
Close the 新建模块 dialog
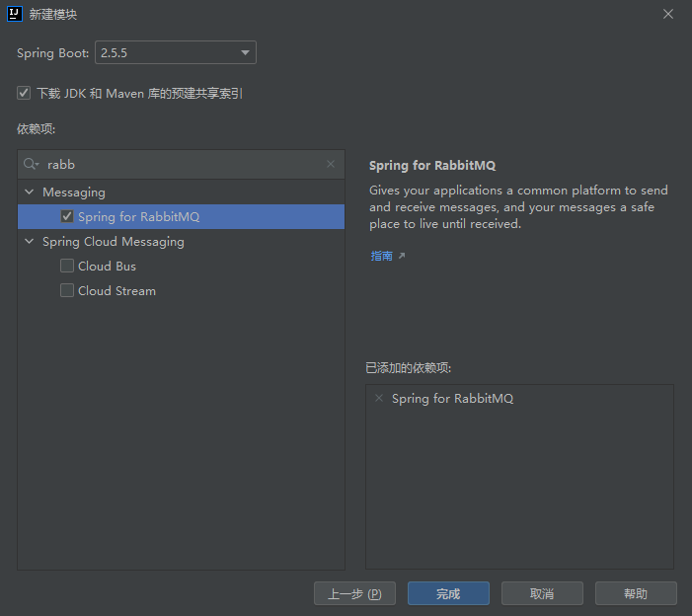point(668,14)
